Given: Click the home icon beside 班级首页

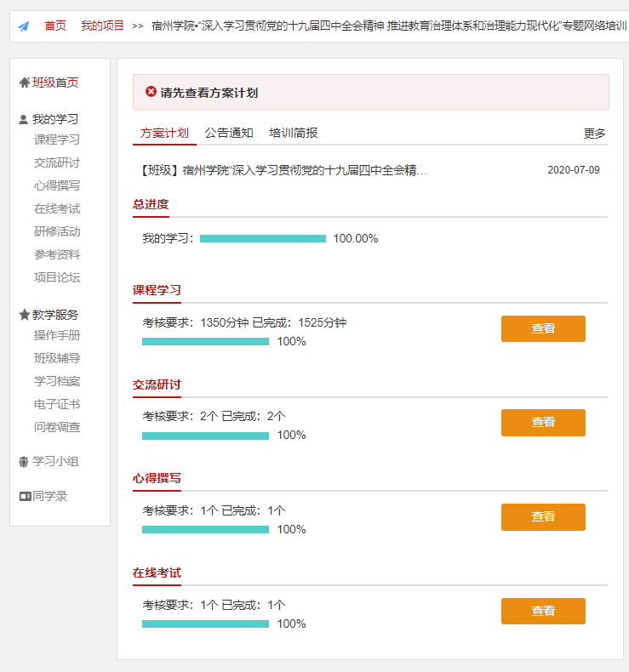Looking at the screenshot, I should [x=25, y=83].
